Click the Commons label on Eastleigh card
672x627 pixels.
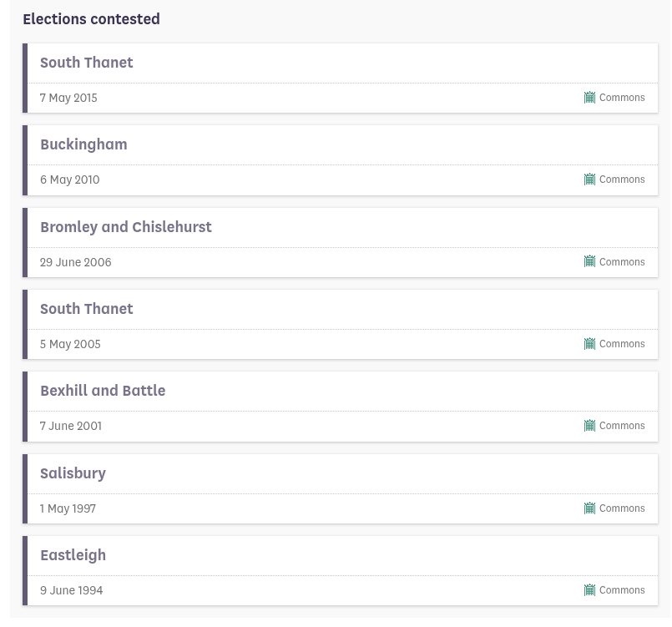pos(622,590)
